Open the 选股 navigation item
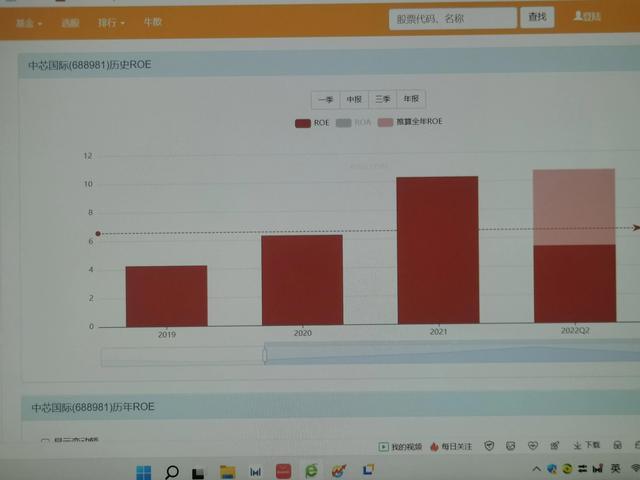 click(x=70, y=23)
